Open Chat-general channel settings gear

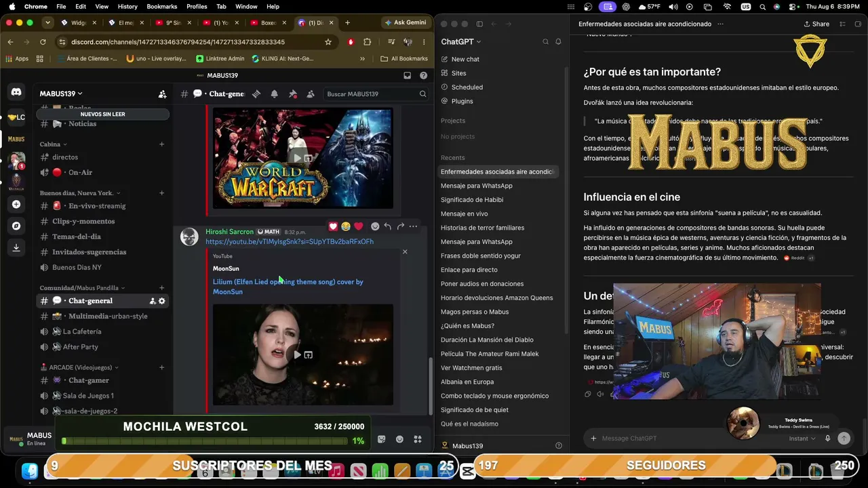coord(161,301)
